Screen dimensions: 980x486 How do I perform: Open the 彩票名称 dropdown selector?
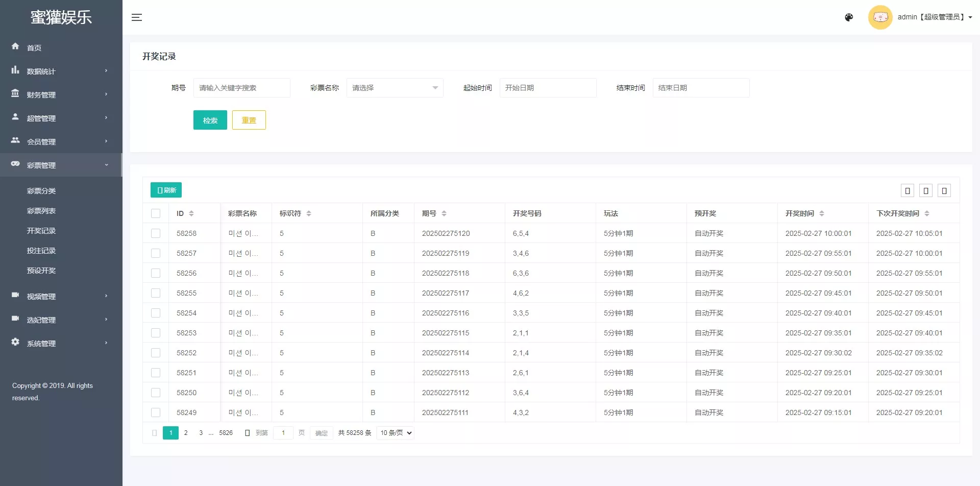click(x=395, y=88)
